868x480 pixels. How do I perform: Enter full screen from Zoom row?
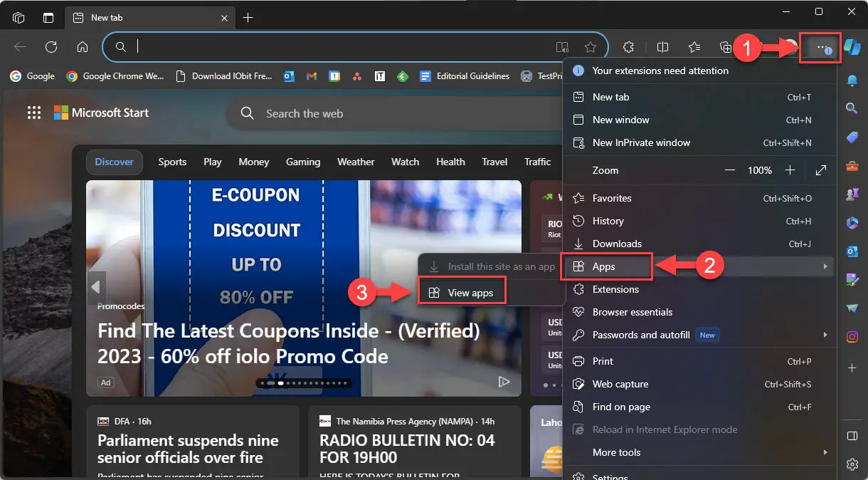coord(821,170)
